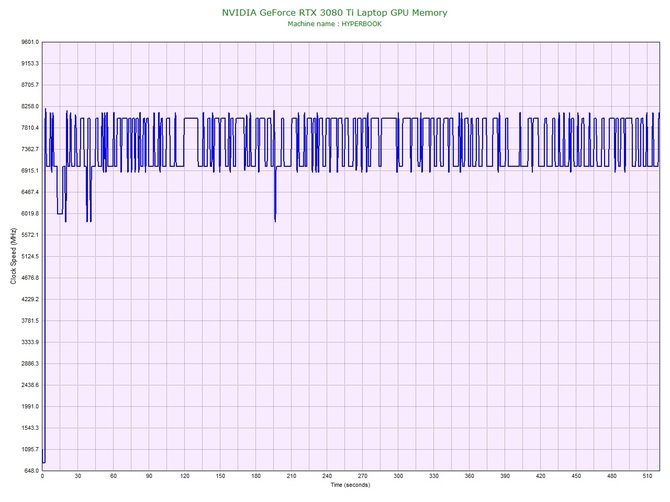Click the 648.0 y-axis value

[x=31, y=471]
